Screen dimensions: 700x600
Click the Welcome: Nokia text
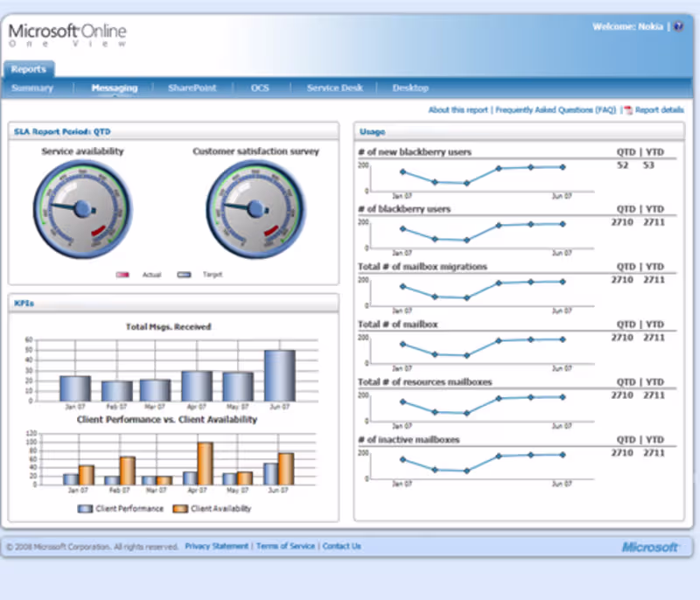627,26
